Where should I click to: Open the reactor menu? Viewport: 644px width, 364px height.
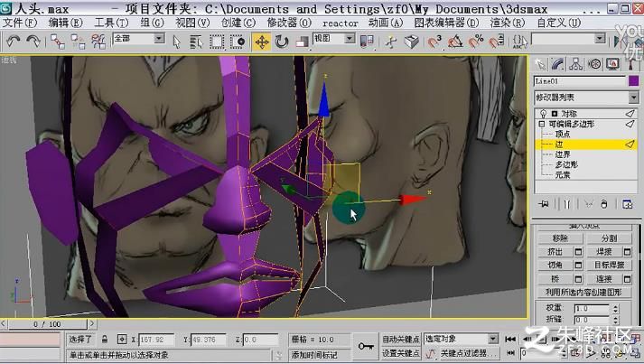[x=341, y=23]
